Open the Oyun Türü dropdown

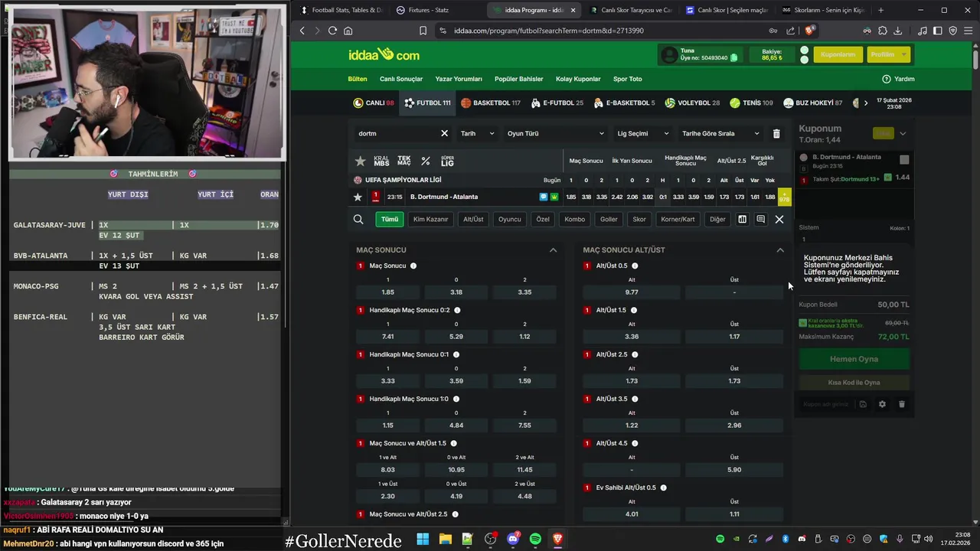pyautogui.click(x=555, y=133)
